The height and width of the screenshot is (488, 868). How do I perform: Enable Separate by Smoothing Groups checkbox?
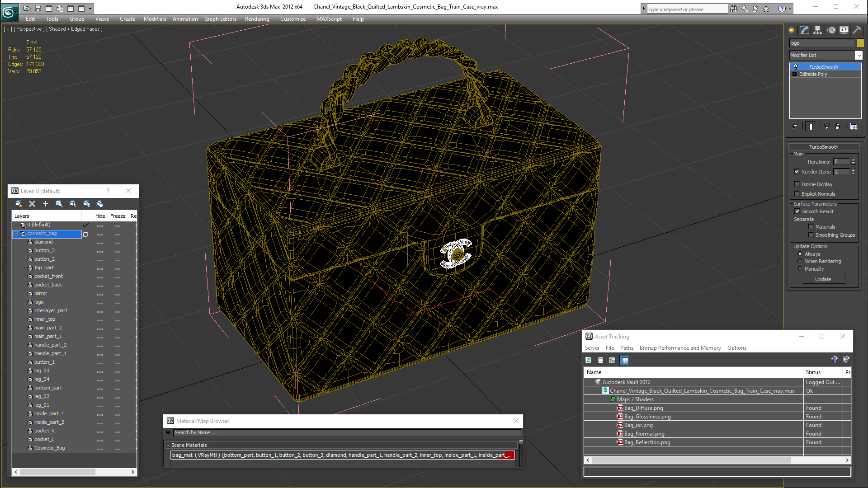(x=811, y=235)
